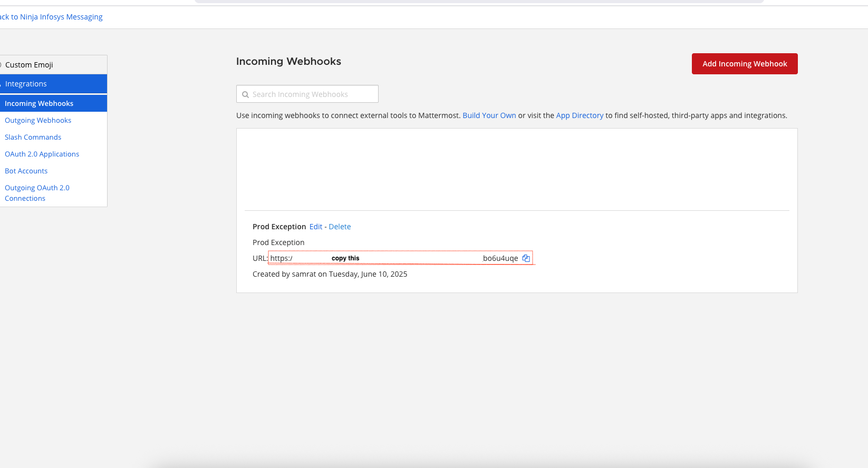Go back to Ninja Infosys Messaging
868x468 pixels.
pyautogui.click(x=52, y=17)
